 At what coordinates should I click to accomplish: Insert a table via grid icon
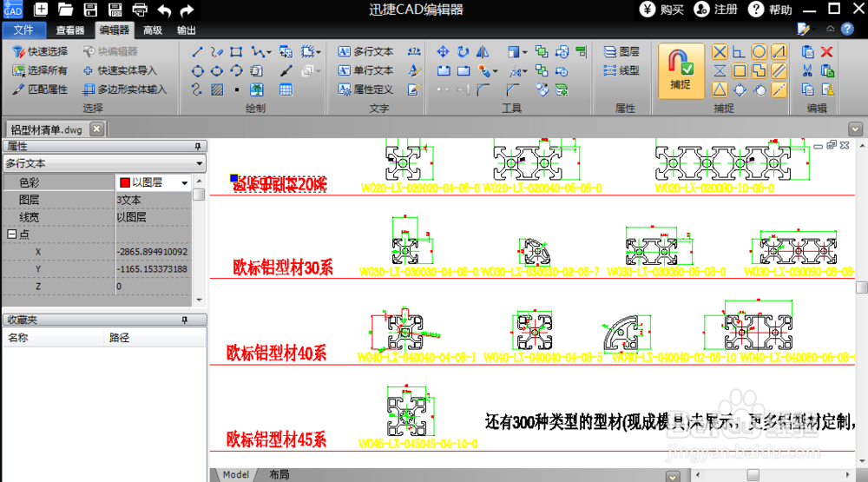coord(286,89)
